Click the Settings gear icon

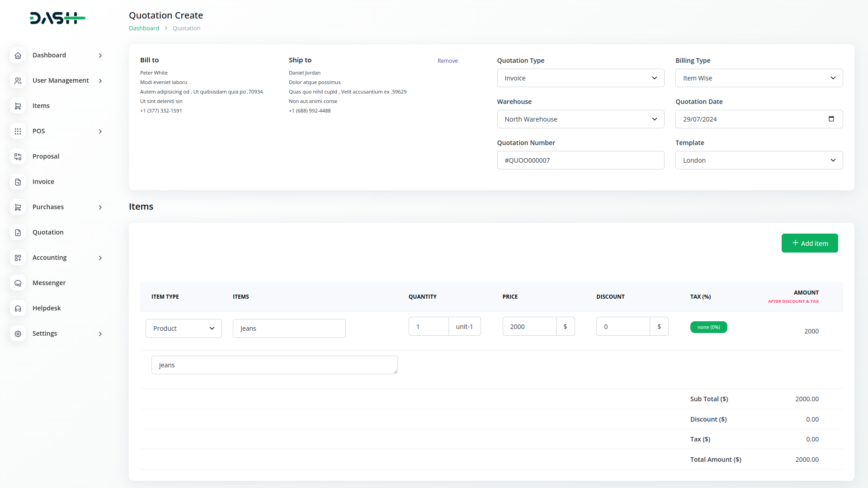click(18, 333)
